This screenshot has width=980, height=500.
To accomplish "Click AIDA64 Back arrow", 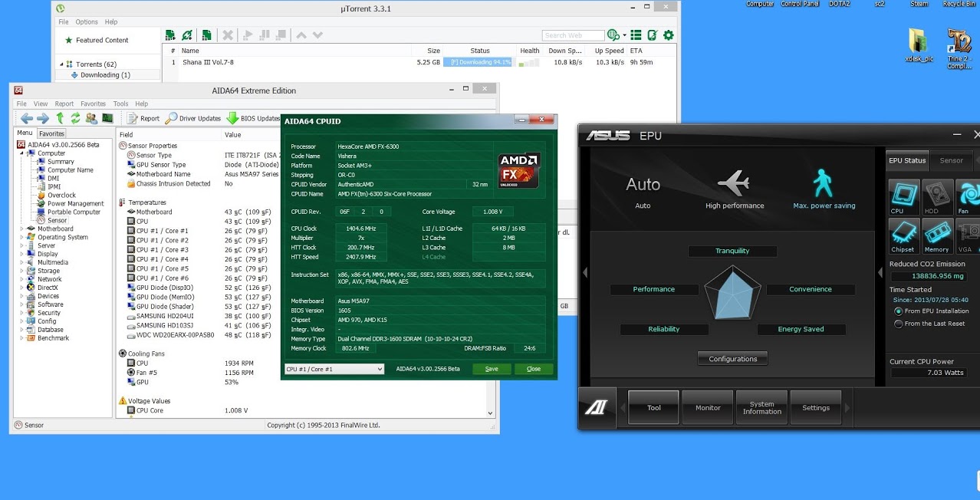I will click(27, 118).
